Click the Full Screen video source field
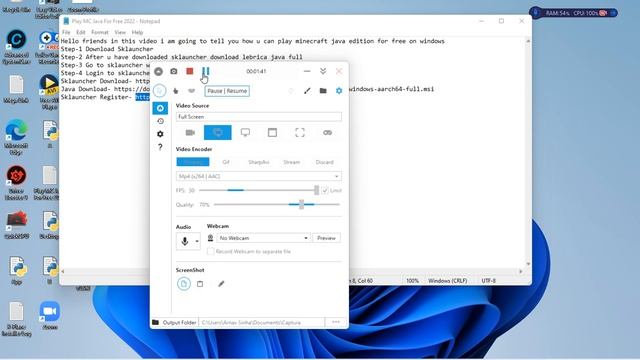The image size is (640, 360). click(x=259, y=117)
